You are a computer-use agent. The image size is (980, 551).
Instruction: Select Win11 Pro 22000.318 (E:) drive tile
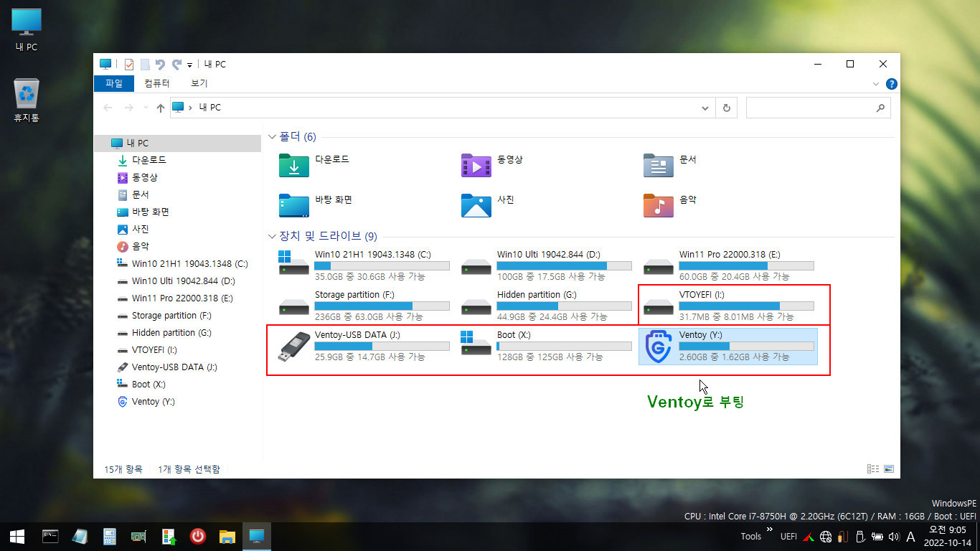[730, 265]
